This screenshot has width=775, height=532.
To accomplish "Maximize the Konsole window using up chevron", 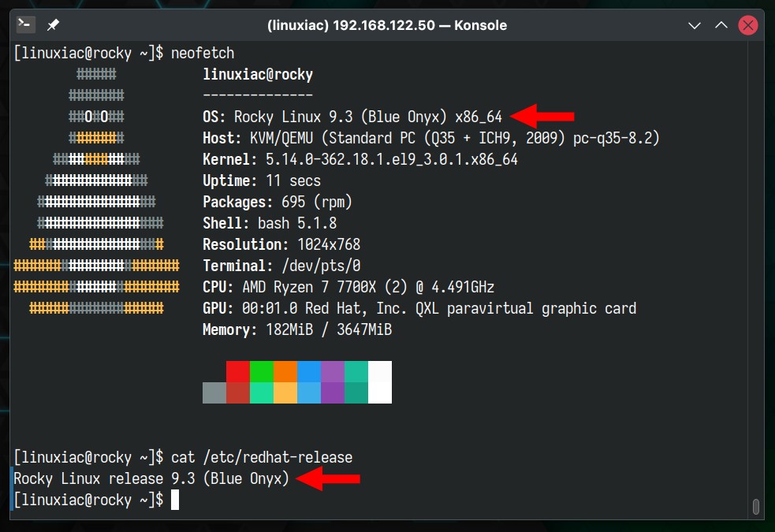I will [x=721, y=24].
